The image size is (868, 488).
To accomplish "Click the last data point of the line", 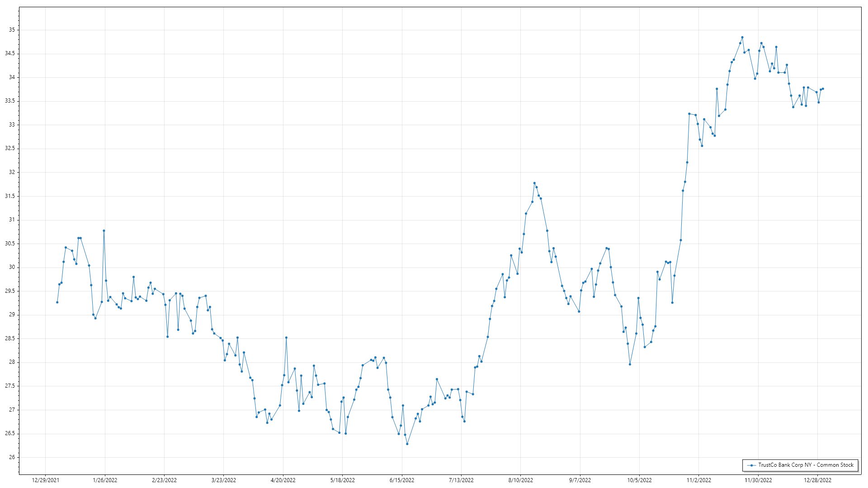I will [823, 89].
